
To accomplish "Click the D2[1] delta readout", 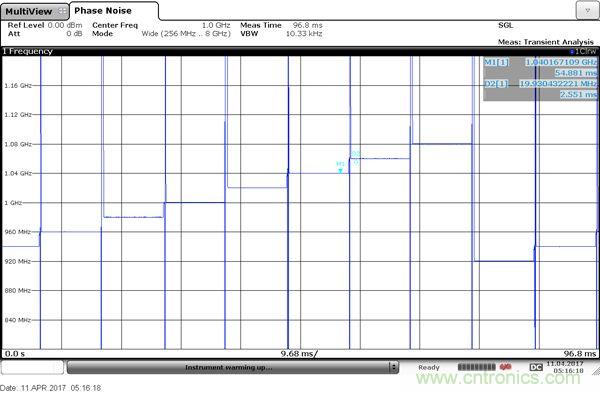I will (x=540, y=89).
